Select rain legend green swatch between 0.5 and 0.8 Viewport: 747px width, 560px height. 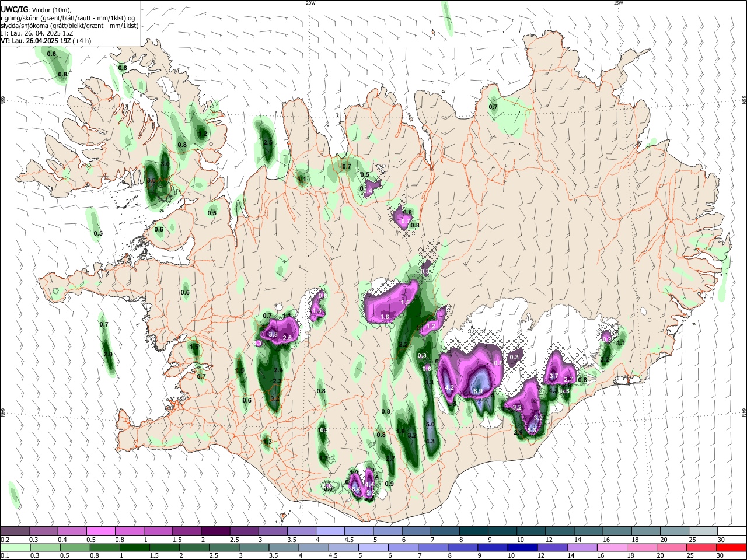75,547
